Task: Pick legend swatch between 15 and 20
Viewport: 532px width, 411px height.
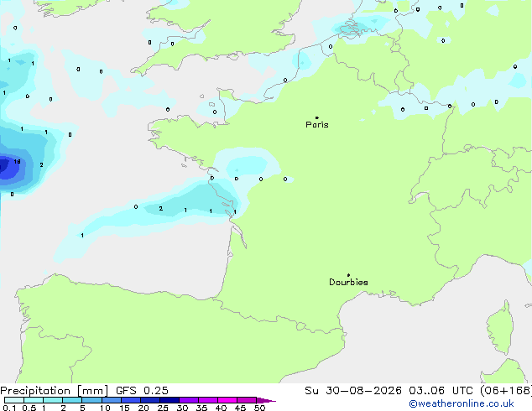Action: click(x=131, y=400)
